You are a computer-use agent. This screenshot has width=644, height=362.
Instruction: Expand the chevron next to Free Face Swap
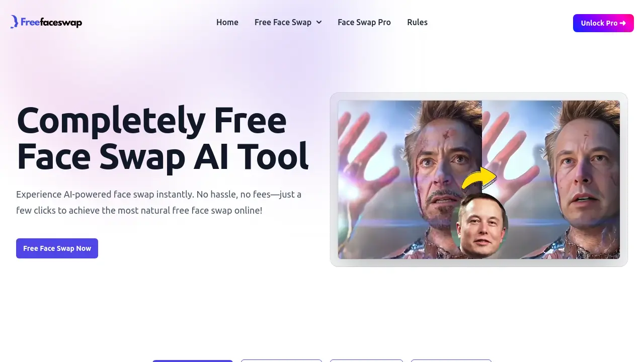pos(319,23)
